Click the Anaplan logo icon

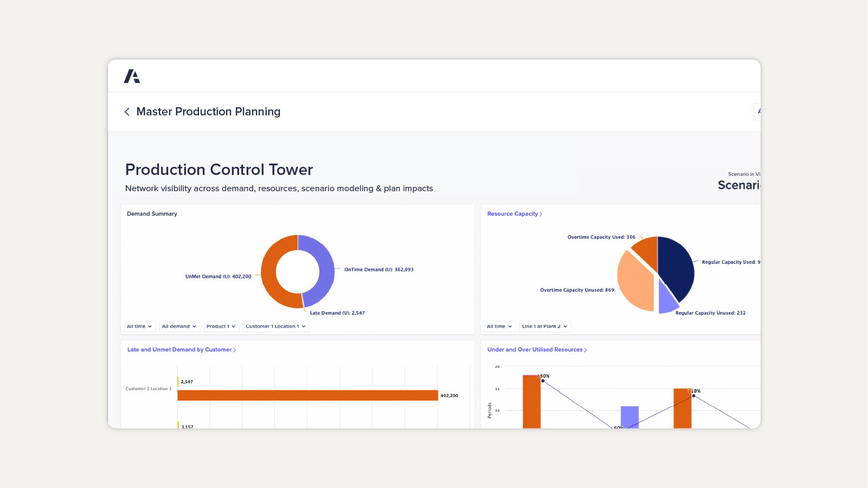pos(132,76)
